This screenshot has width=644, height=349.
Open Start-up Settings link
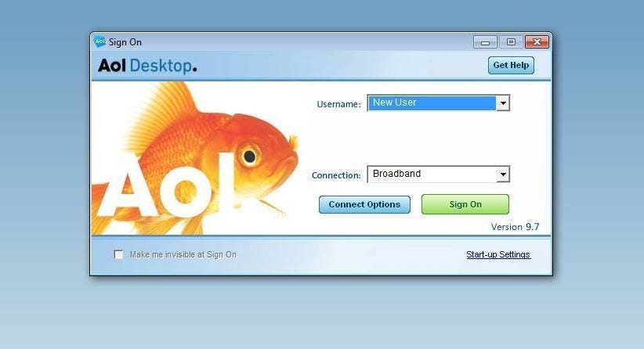tap(498, 254)
